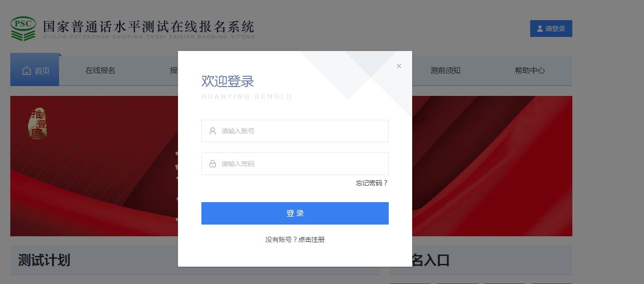Close the login dialog with X
Viewport: 644px width, 284px height.
[x=399, y=66]
